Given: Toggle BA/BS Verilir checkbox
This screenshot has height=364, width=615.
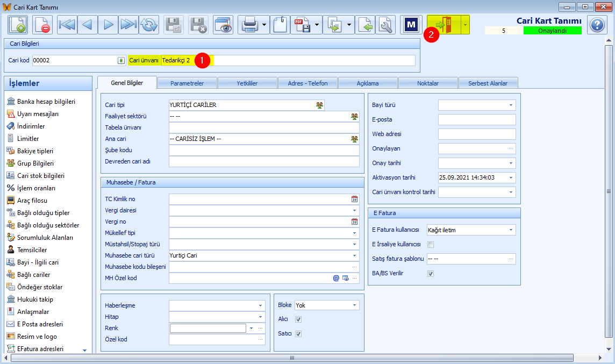Looking at the screenshot, I should (x=431, y=274).
